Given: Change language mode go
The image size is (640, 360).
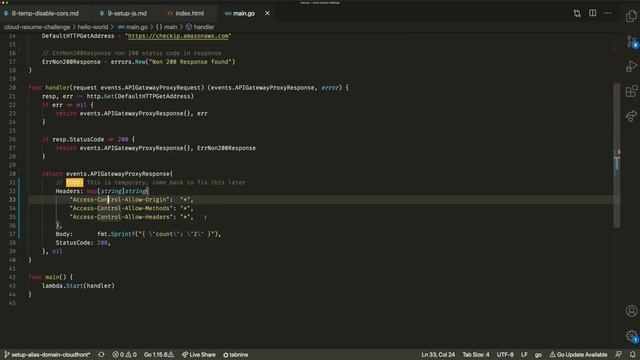Looking at the screenshot, I should pyautogui.click(x=538, y=355).
